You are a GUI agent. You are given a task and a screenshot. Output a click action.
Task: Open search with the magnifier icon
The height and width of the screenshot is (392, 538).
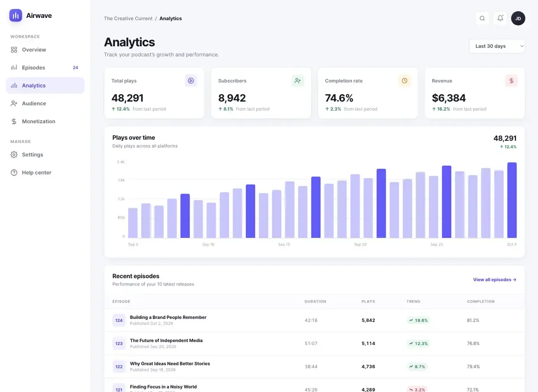pos(482,18)
